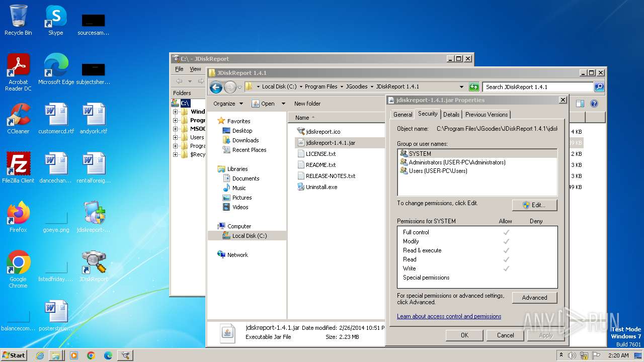Click the Search JDiskReport 1.4.1 field
The height and width of the screenshot is (362, 644).
pos(538,87)
